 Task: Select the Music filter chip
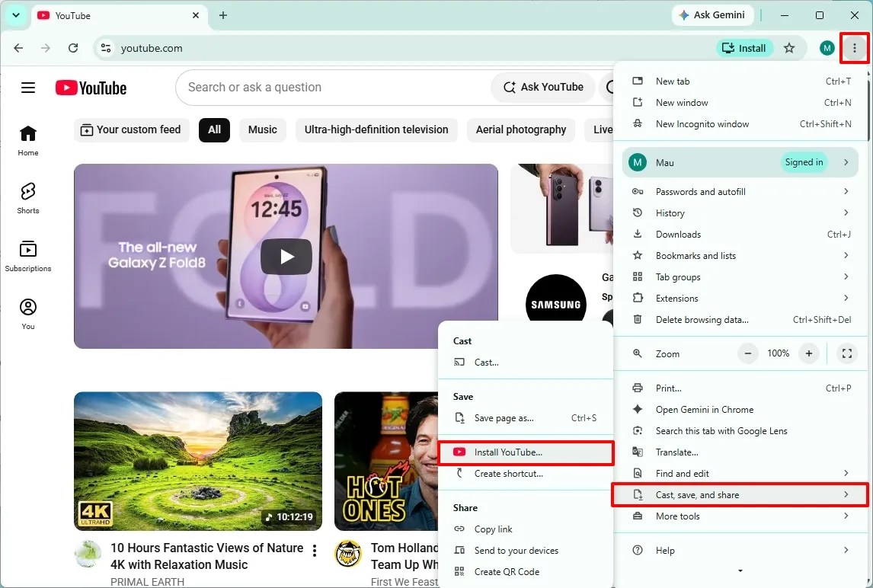click(262, 129)
